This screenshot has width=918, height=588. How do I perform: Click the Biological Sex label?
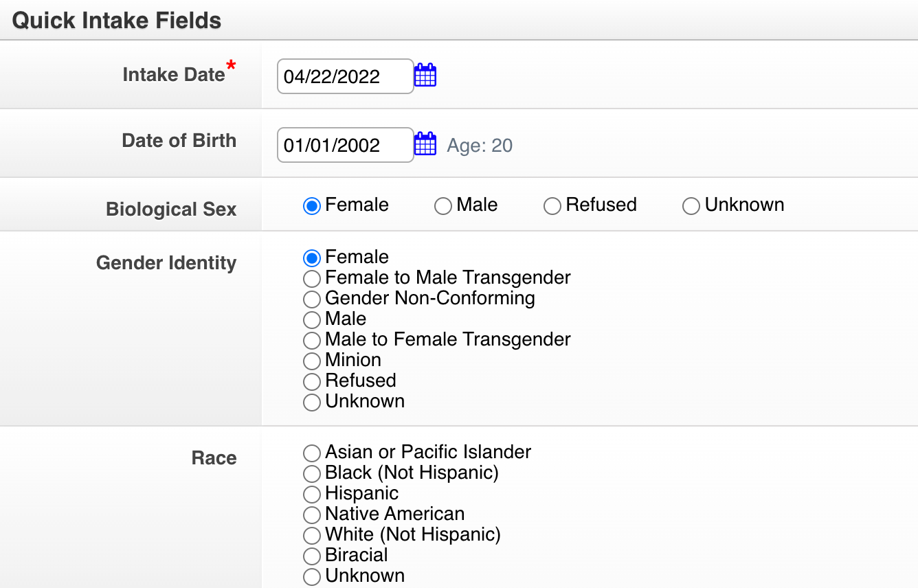171,210
